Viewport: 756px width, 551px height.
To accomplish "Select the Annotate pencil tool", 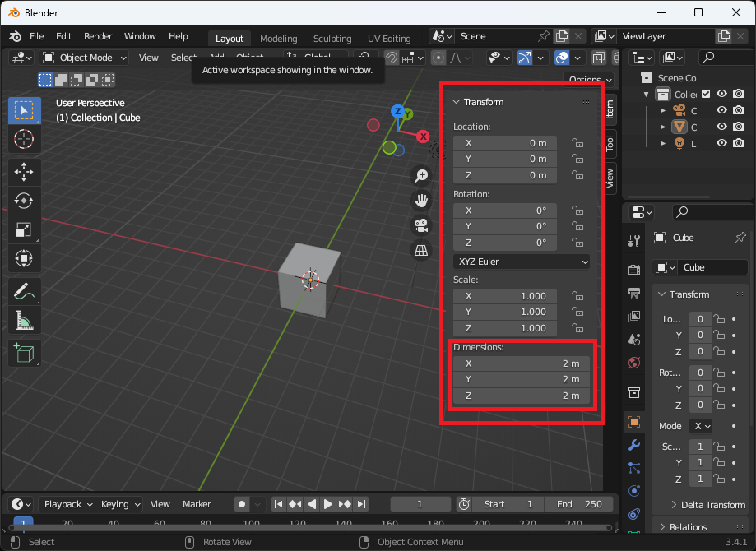I will [24, 290].
